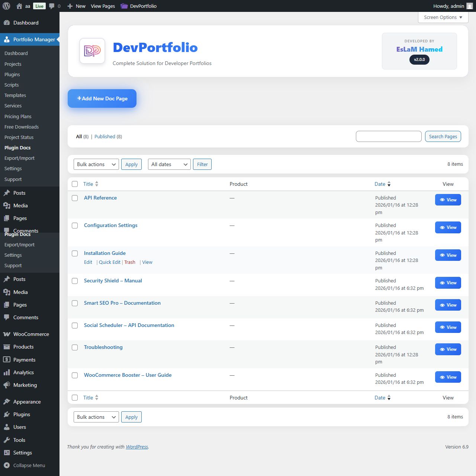Open the WordPress link in the footer
Image resolution: width=476 pixels, height=476 pixels.
click(137, 447)
